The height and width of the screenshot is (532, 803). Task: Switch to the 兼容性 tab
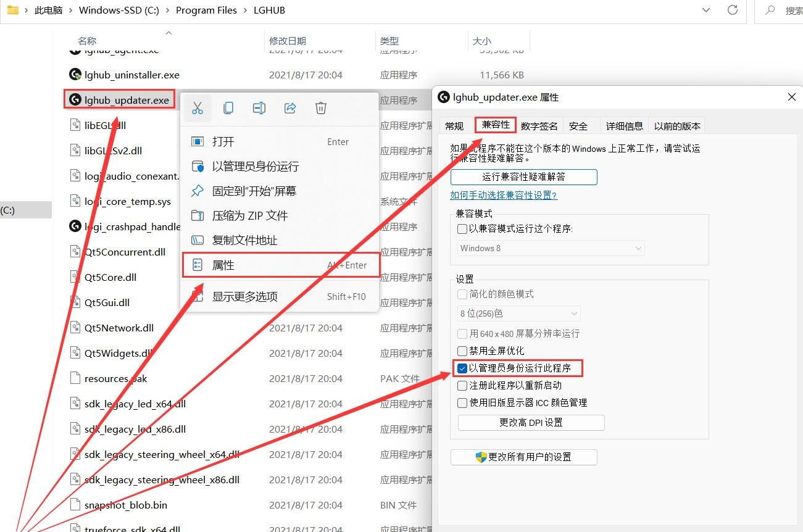(496, 125)
